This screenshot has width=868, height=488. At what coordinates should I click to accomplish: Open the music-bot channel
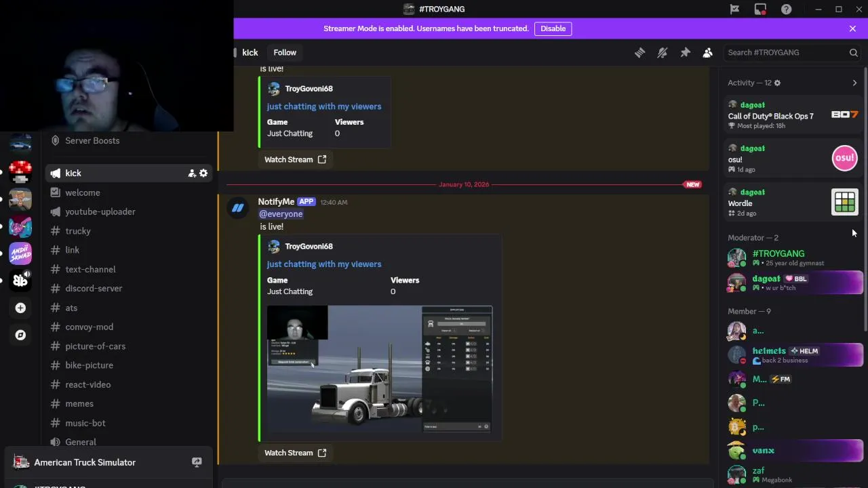tap(129, 423)
